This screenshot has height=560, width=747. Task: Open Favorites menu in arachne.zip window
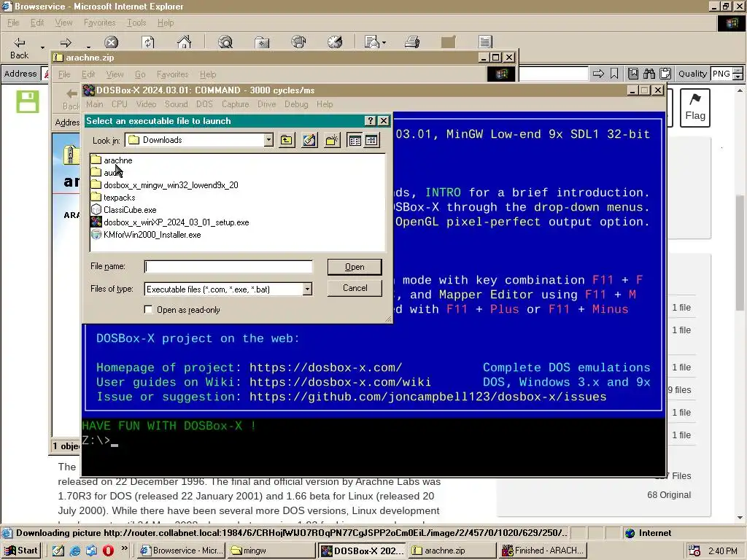click(172, 74)
